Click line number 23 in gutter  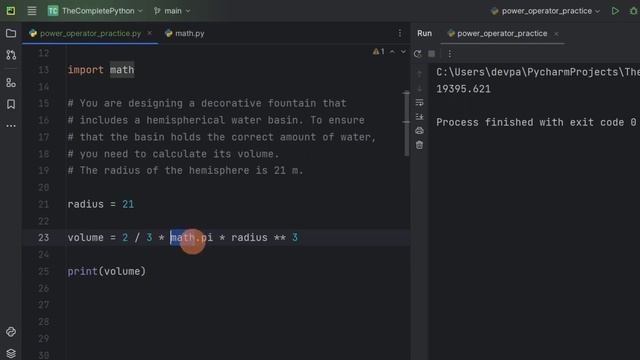(x=43, y=238)
